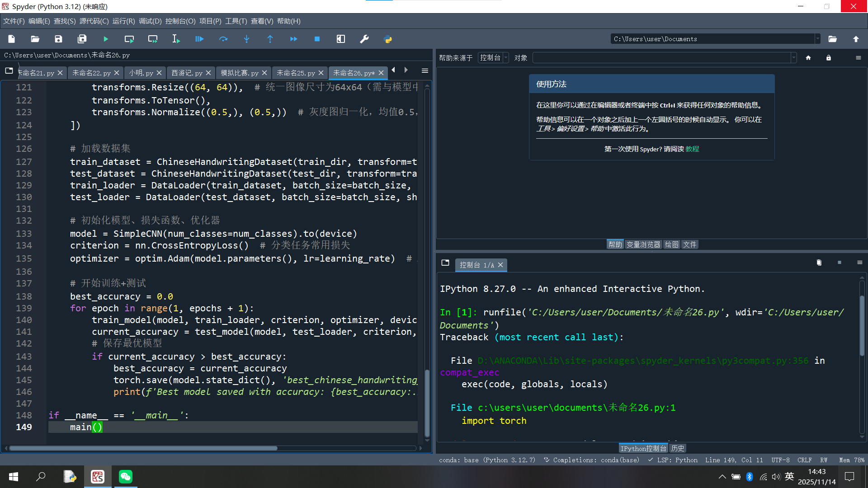This screenshot has width=868, height=488.
Task: Click the 教程 tutorial link
Action: pos(692,149)
